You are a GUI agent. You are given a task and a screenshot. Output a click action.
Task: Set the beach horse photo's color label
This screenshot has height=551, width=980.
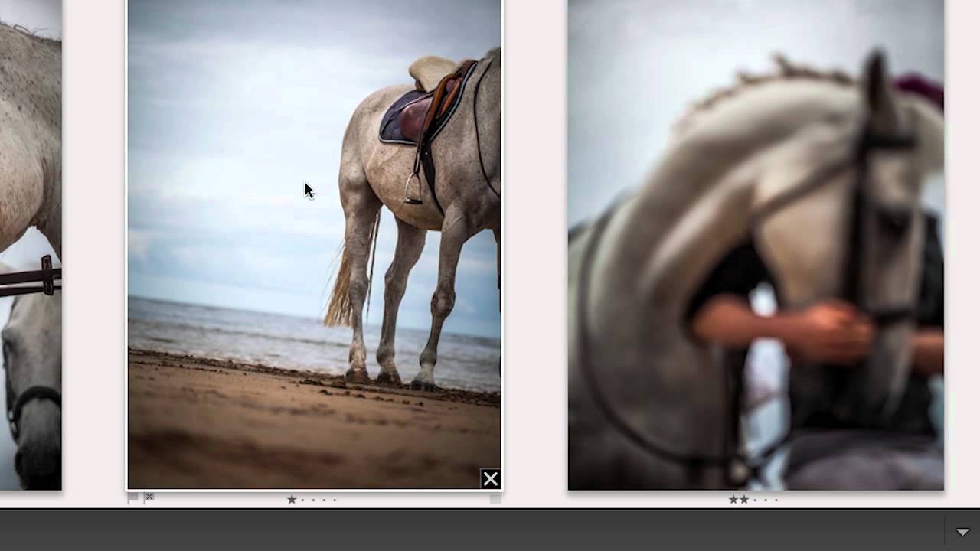point(495,498)
